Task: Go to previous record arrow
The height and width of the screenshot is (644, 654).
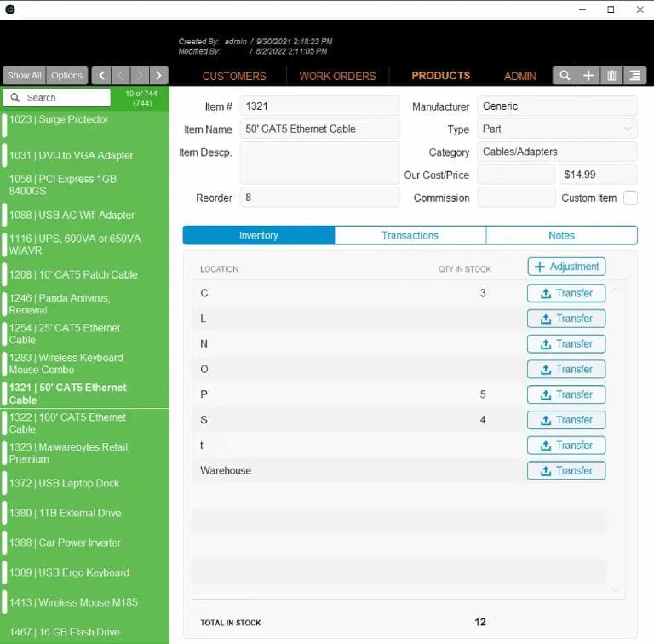Action: tap(121, 76)
